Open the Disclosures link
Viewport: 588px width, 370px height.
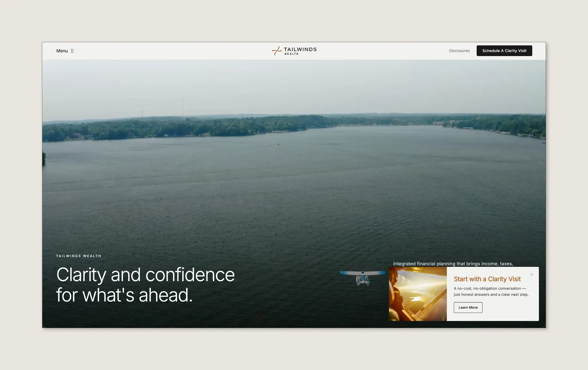459,51
